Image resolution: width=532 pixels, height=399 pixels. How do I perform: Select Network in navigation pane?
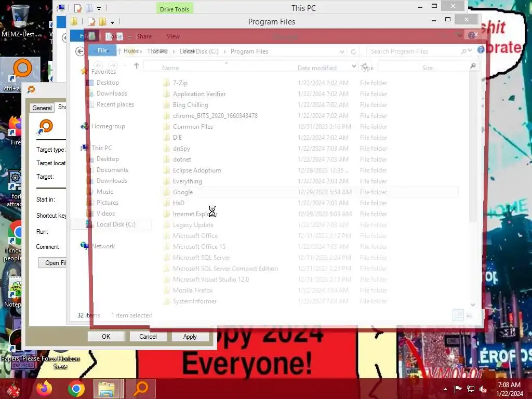point(103,246)
